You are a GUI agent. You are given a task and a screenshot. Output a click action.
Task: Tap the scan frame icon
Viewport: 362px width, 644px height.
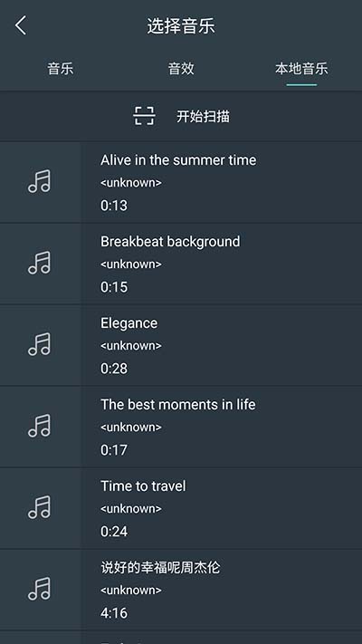144,116
